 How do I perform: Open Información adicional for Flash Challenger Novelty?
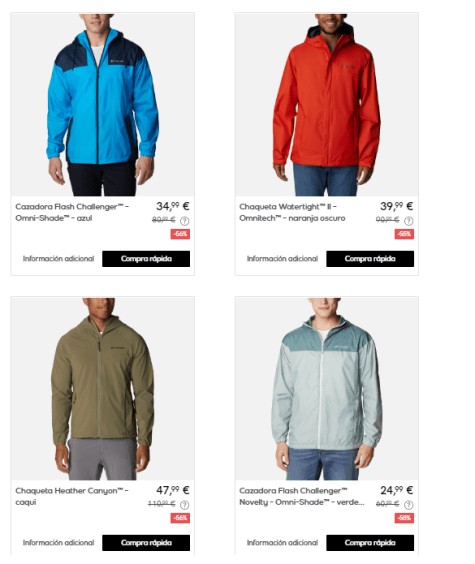(282, 543)
